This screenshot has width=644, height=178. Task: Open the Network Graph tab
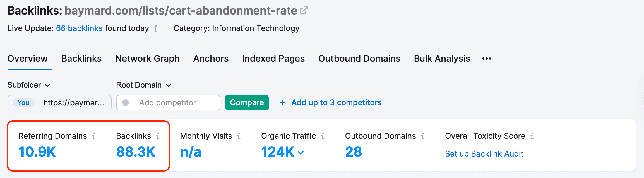pyautogui.click(x=147, y=59)
